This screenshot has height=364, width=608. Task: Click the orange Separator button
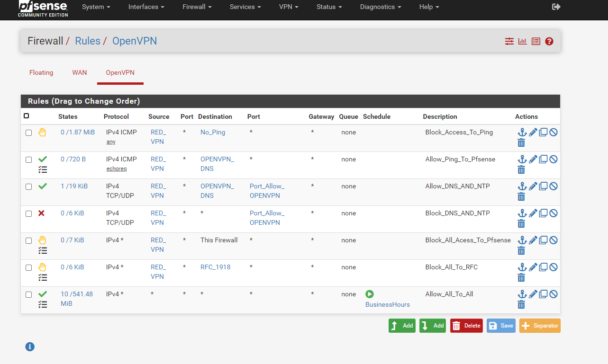(540, 326)
